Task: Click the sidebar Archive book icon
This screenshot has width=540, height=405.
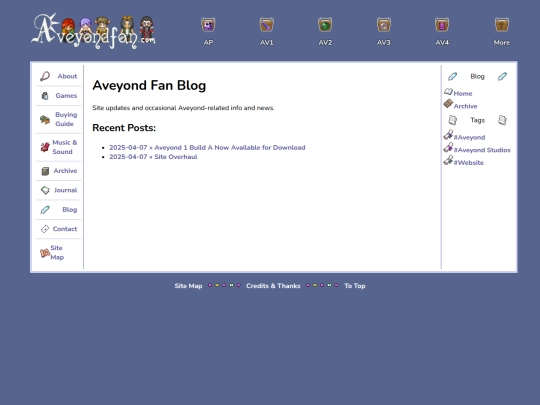Action: tap(45, 171)
